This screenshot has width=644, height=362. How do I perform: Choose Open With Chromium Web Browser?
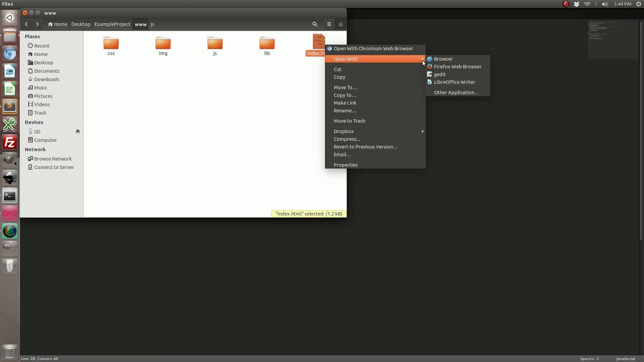click(375, 48)
